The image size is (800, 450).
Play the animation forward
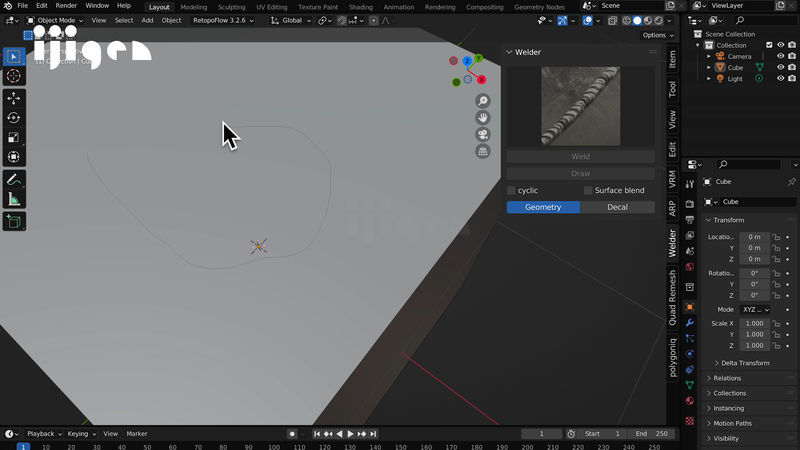351,434
